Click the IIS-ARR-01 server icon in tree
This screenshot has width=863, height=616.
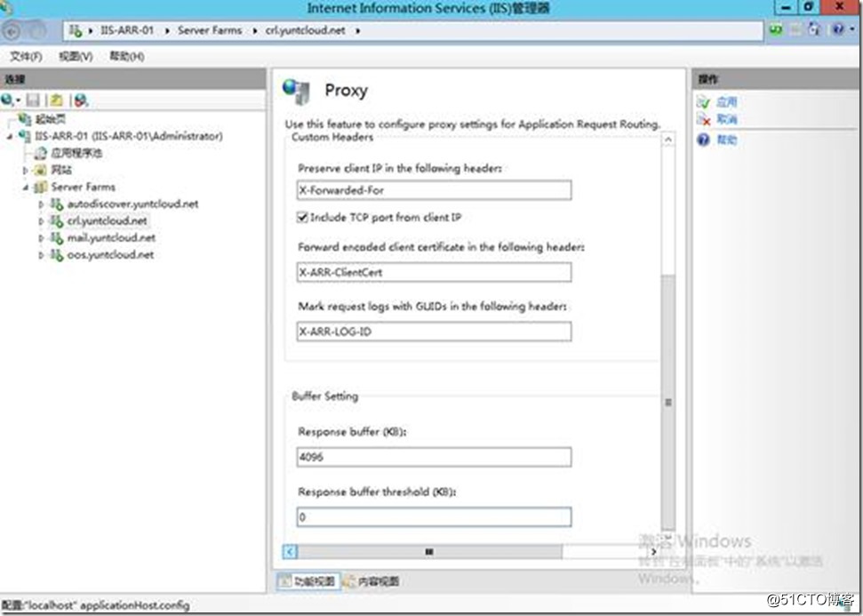[x=25, y=136]
